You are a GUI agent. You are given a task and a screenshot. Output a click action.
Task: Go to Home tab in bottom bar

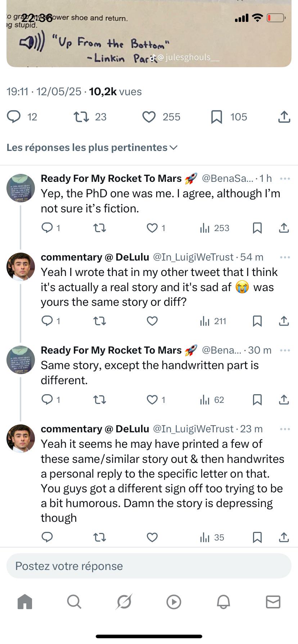(x=25, y=602)
